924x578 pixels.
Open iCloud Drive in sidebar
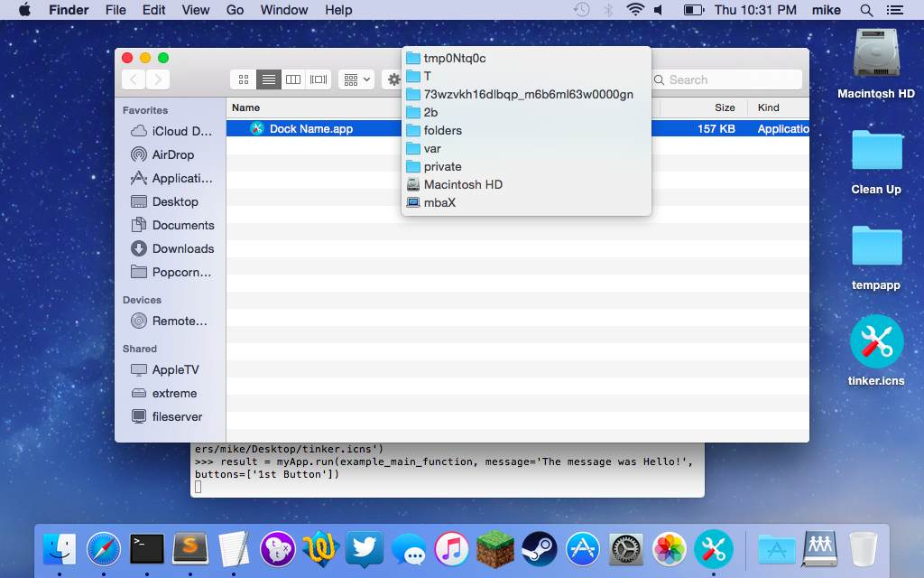[171, 131]
